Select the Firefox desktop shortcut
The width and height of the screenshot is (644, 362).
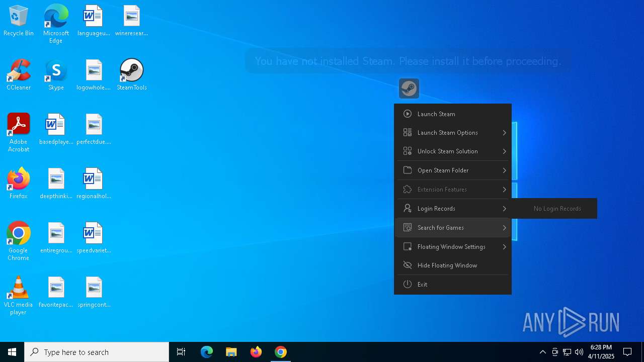tap(19, 184)
